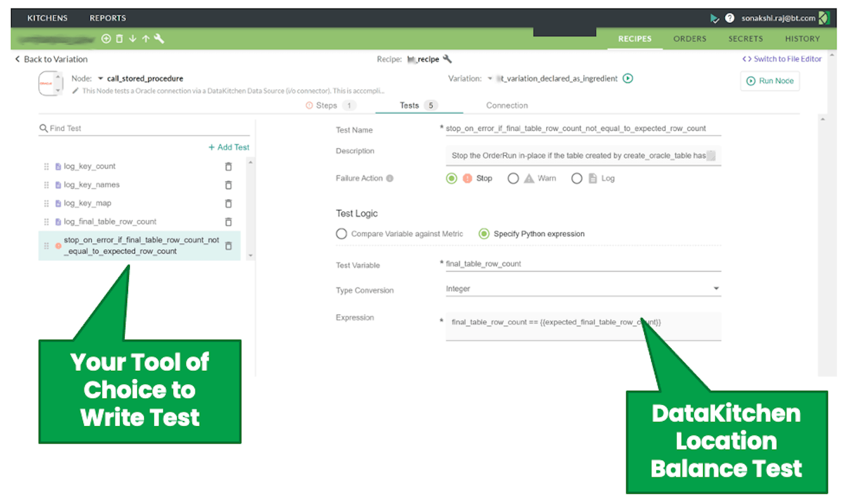
Task: Select the Stop failure action
Action: point(452,178)
